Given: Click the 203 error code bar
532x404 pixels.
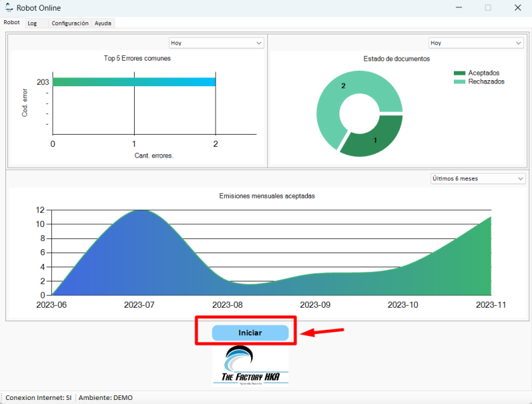Looking at the screenshot, I should (x=134, y=81).
